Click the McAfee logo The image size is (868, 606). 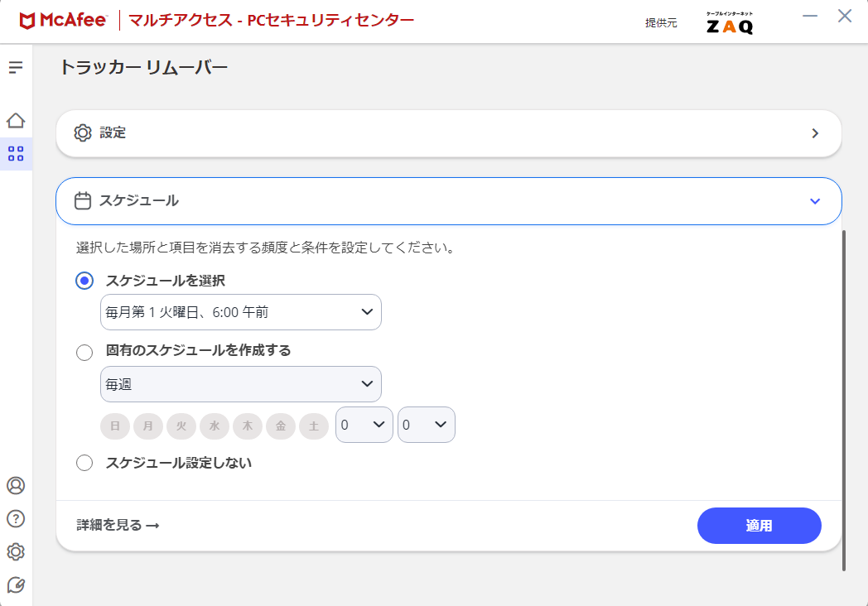63,21
